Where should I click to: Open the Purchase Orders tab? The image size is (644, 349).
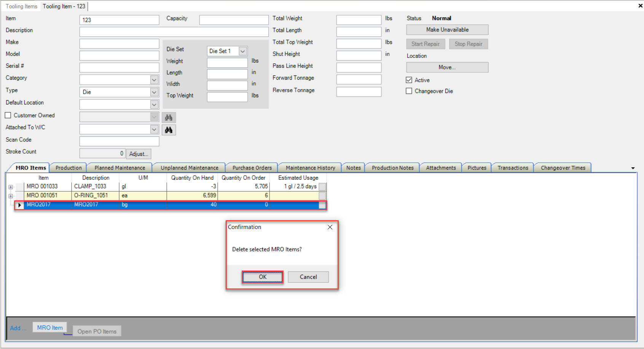coord(252,168)
